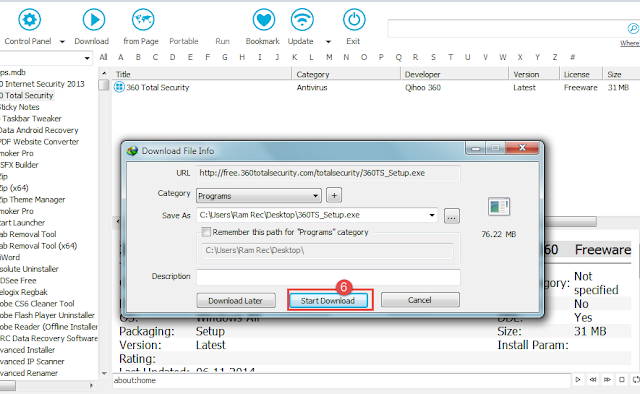This screenshot has width=640, height=394.
Task: Click the from Page globe icon
Action: click(x=143, y=19)
